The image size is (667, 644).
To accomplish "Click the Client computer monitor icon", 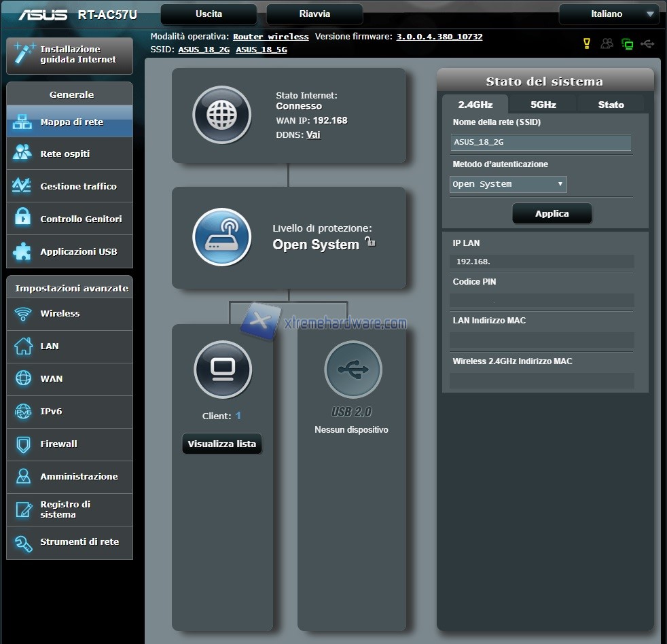I will (222, 370).
